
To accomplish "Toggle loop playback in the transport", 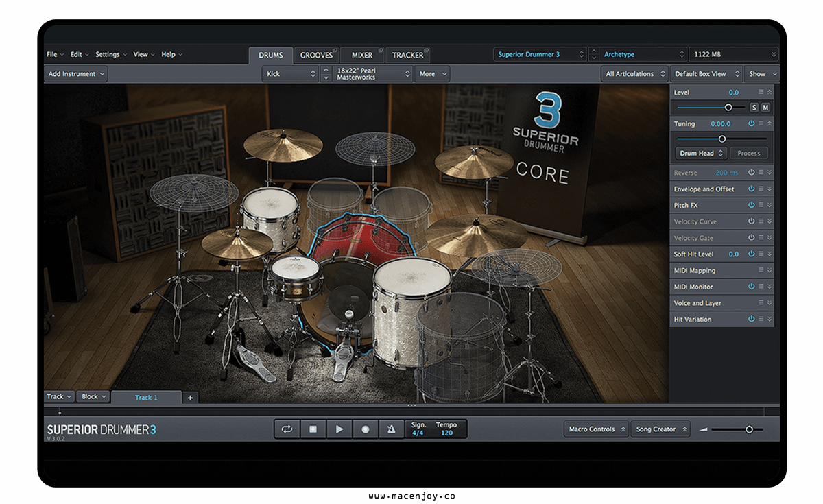I will click(287, 429).
